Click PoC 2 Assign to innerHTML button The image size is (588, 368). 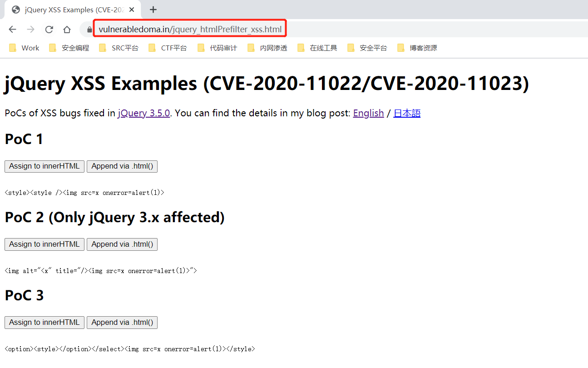coord(44,244)
